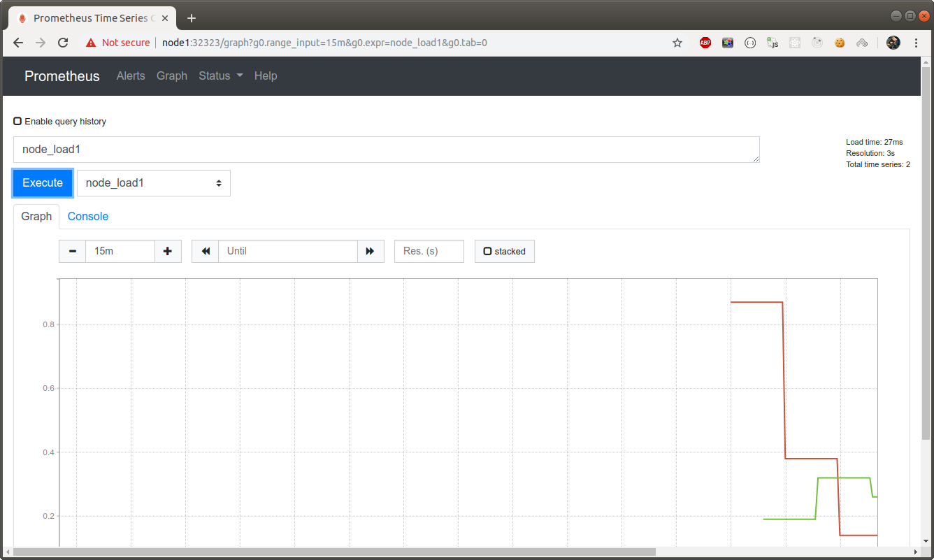Click the expression input with node_load1
This screenshot has height=560, width=934.
click(387, 150)
